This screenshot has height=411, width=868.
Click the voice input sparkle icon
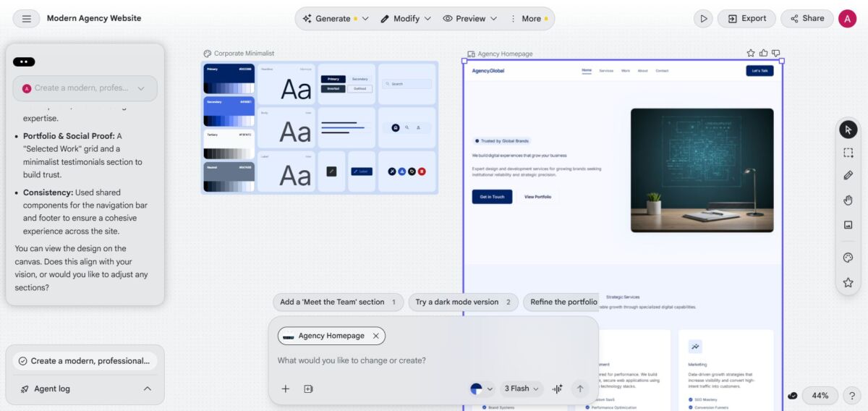click(x=558, y=389)
